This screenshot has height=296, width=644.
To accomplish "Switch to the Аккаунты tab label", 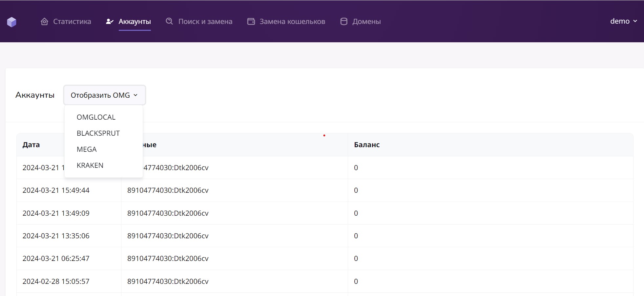I will [135, 22].
